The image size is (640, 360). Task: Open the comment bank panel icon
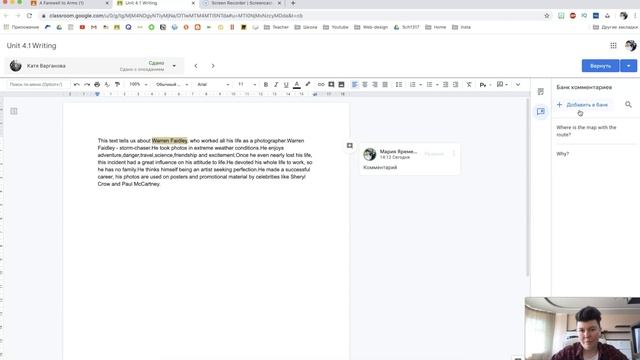click(x=541, y=111)
